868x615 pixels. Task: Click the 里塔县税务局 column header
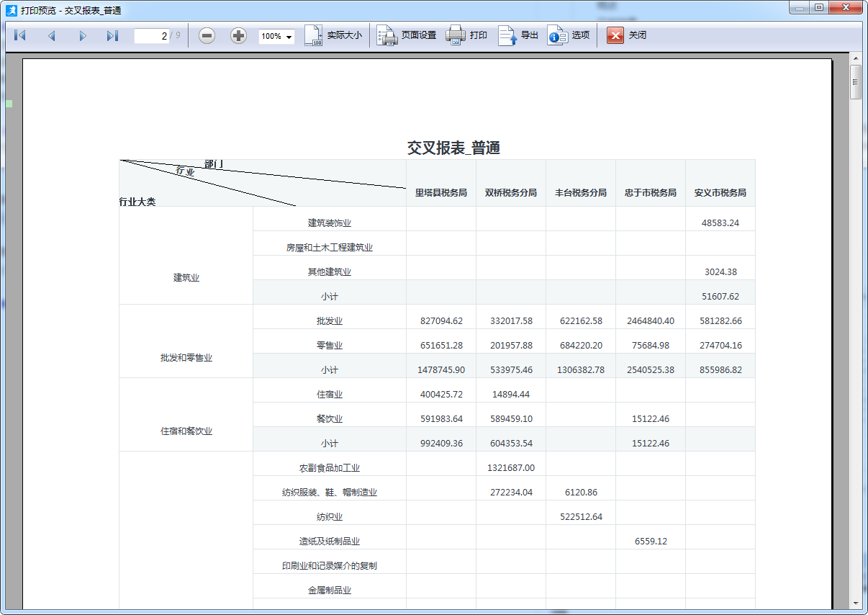(440, 193)
